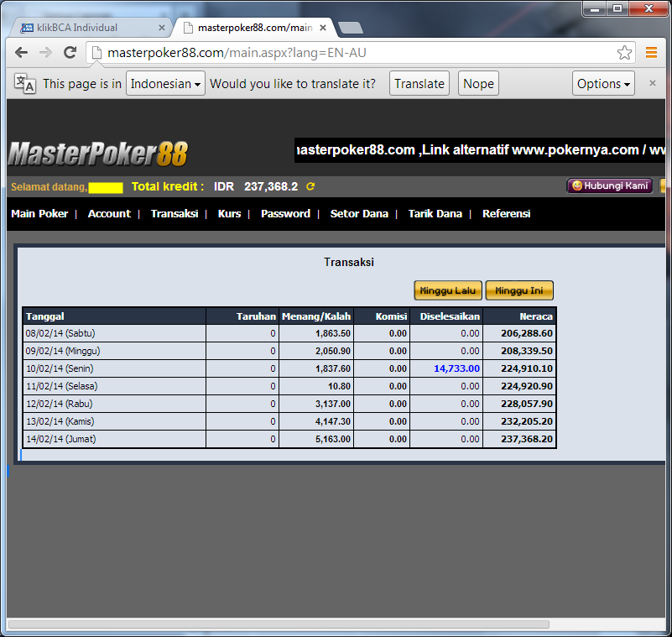
Task: Select the masterpoker88.com/main tab
Action: coord(254,28)
